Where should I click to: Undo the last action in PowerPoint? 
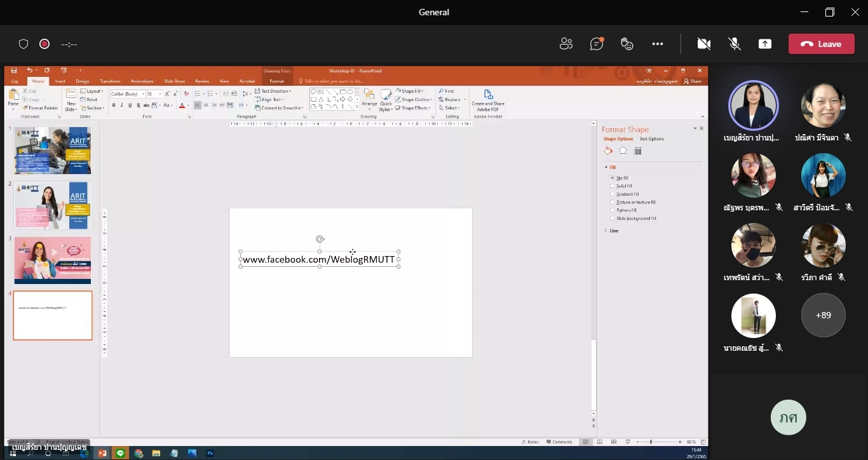click(x=29, y=71)
